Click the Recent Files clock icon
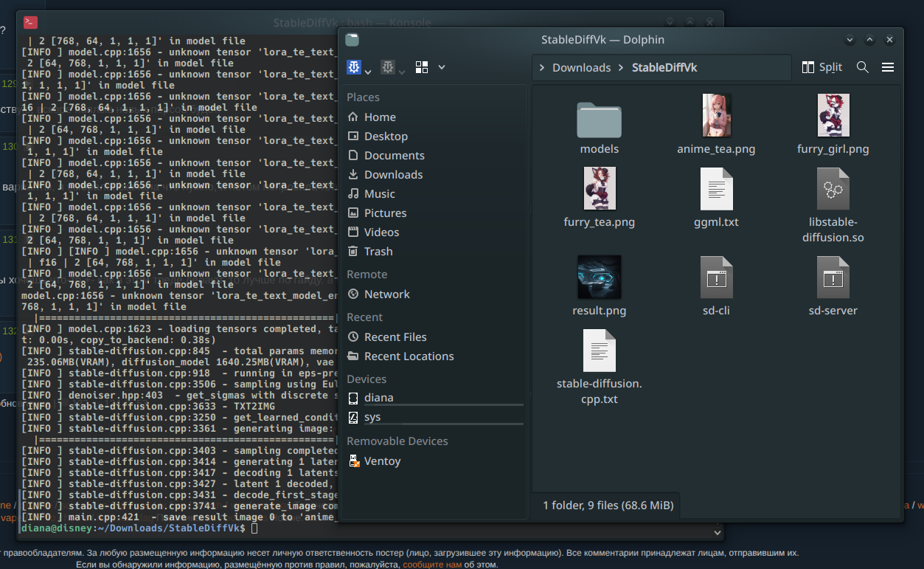924x569 pixels. pos(352,337)
